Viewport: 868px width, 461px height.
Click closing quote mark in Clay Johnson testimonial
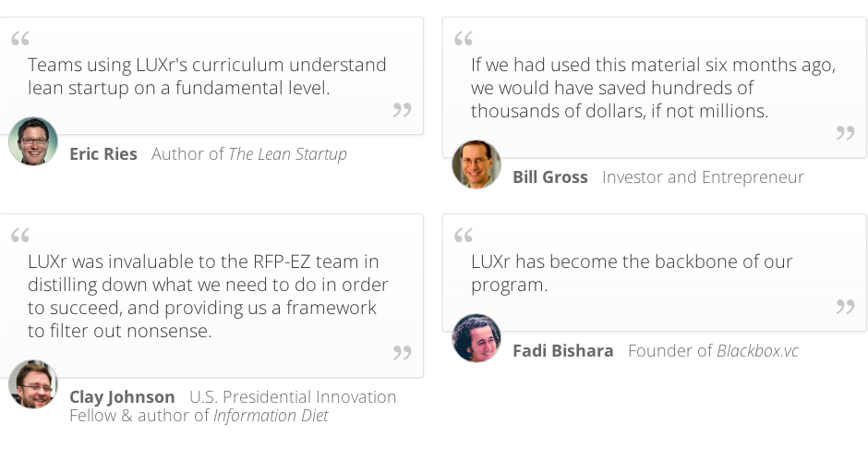pos(402,352)
